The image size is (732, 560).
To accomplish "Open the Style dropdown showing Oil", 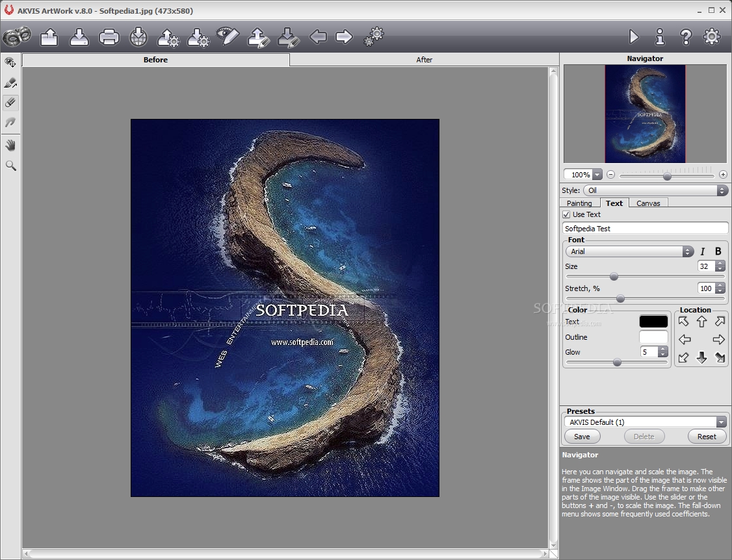I will coord(655,190).
